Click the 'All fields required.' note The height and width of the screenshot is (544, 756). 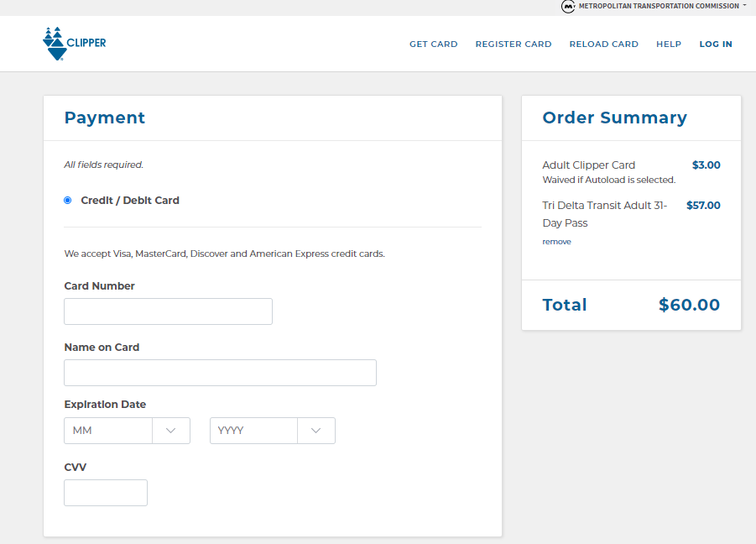coord(104,165)
